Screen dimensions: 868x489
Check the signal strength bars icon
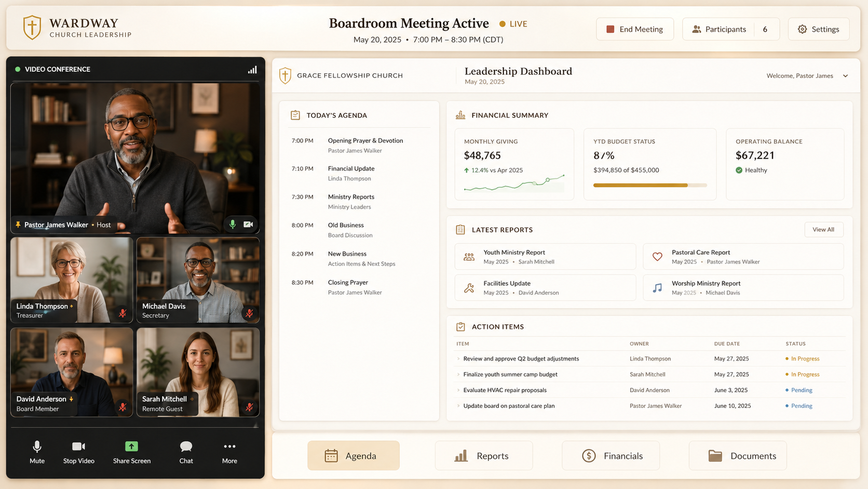pos(252,70)
